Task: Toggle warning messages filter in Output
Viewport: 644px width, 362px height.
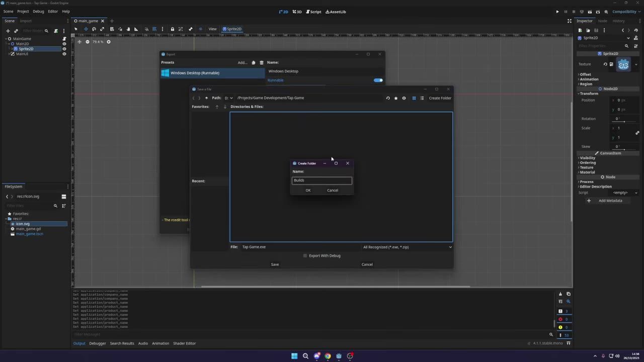Action: (x=563, y=327)
